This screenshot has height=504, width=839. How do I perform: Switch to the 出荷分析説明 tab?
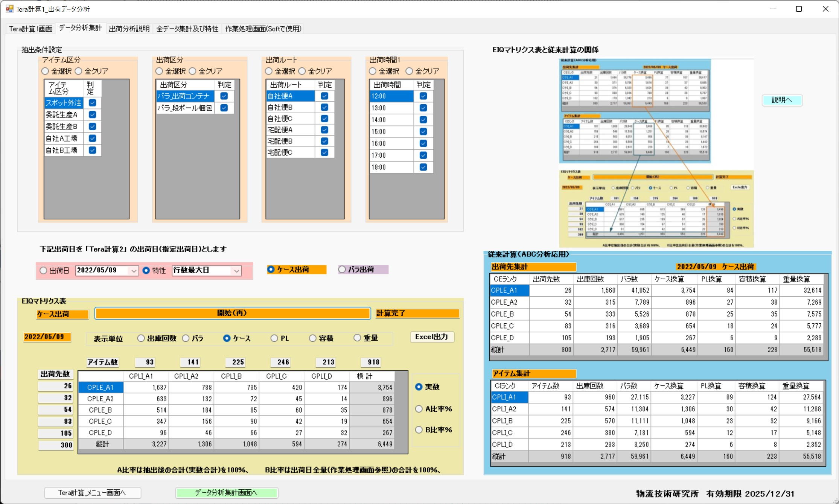click(x=129, y=29)
